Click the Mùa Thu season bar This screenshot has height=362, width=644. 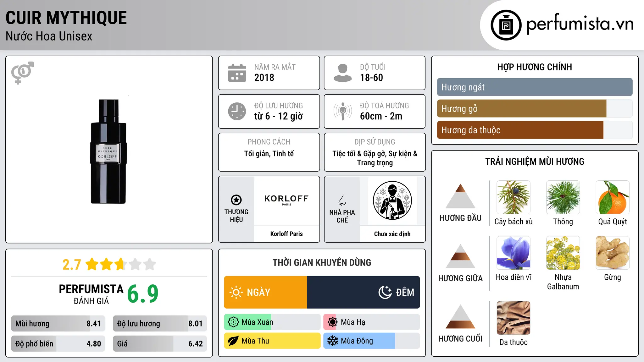pos(272,341)
